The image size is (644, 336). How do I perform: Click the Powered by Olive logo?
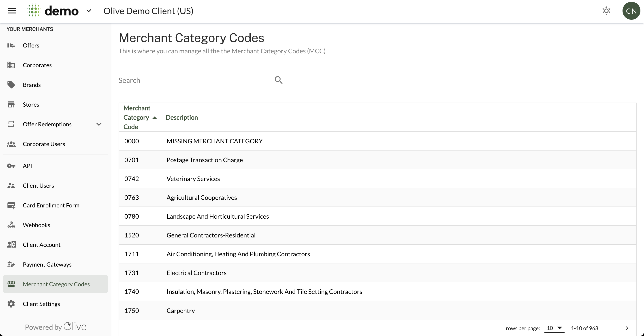pyautogui.click(x=55, y=327)
